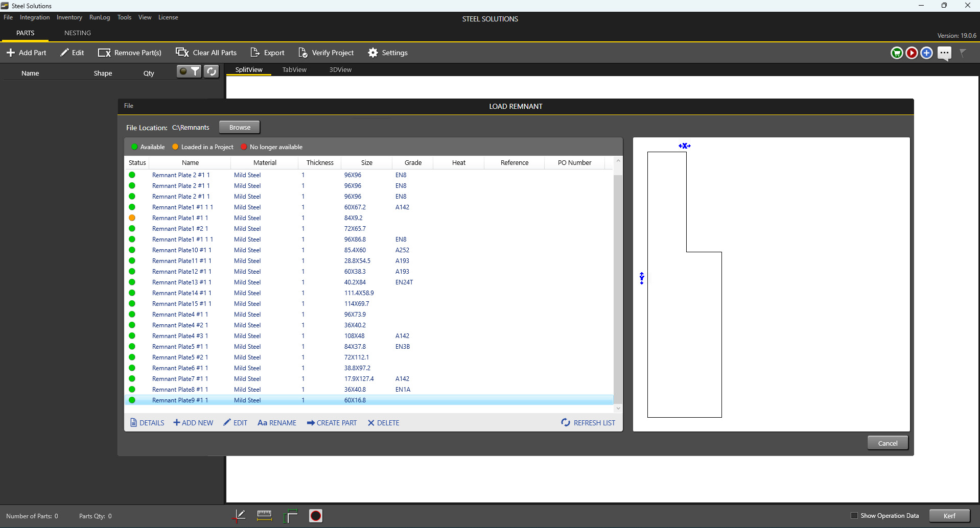980x528 pixels.
Task: Select the PARTS tab
Action: [x=25, y=33]
